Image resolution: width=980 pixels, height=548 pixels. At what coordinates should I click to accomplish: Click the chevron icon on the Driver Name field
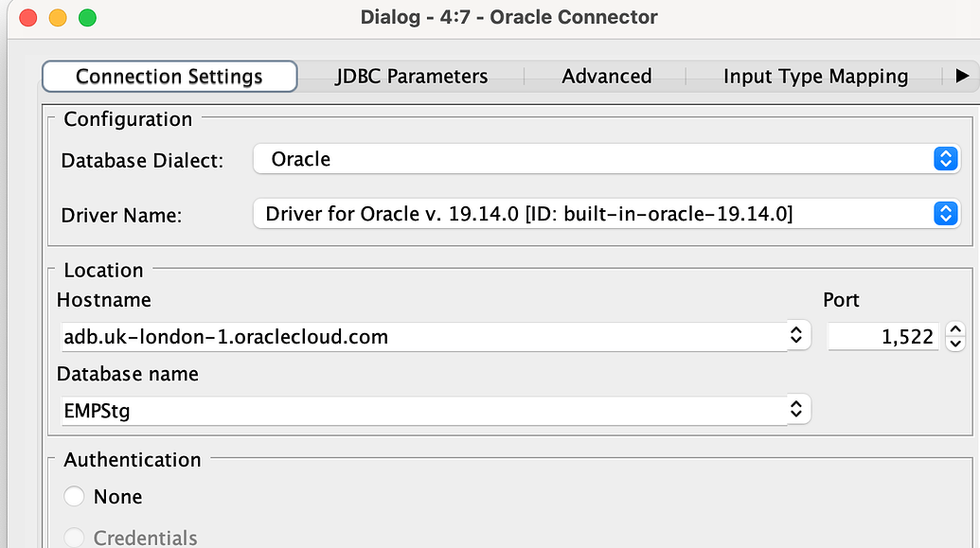click(x=944, y=213)
